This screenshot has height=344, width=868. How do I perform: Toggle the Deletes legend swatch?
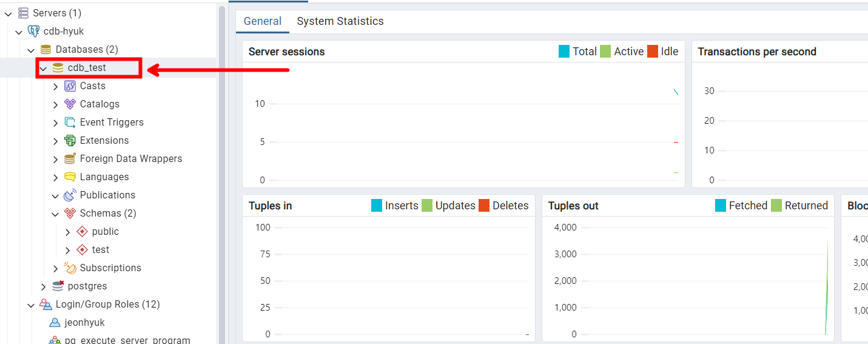coord(484,206)
